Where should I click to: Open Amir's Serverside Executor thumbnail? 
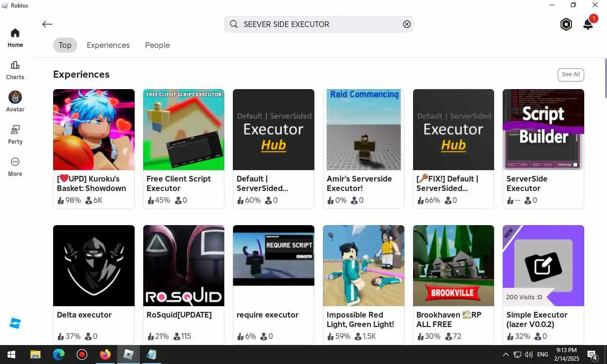[x=363, y=129]
